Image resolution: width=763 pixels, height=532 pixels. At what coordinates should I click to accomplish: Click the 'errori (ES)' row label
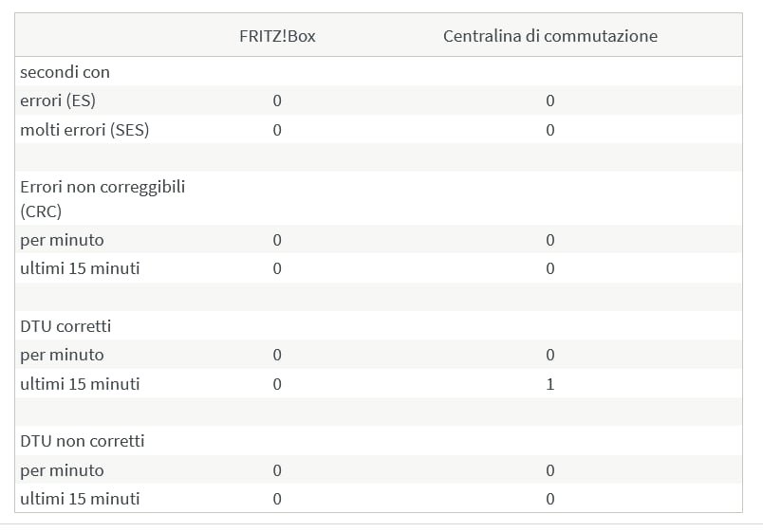58,101
